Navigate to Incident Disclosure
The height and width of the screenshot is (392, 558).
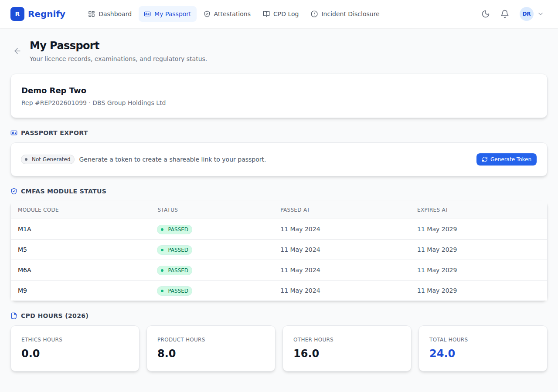345,14
